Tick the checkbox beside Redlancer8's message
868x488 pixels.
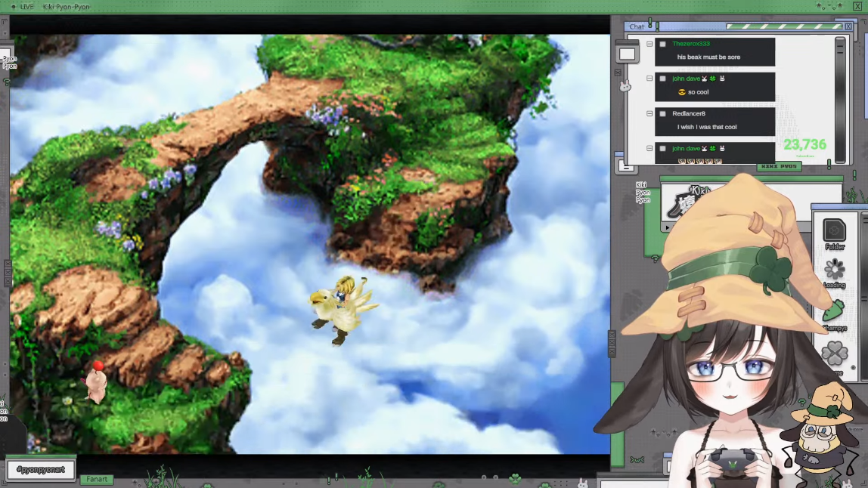click(x=662, y=114)
